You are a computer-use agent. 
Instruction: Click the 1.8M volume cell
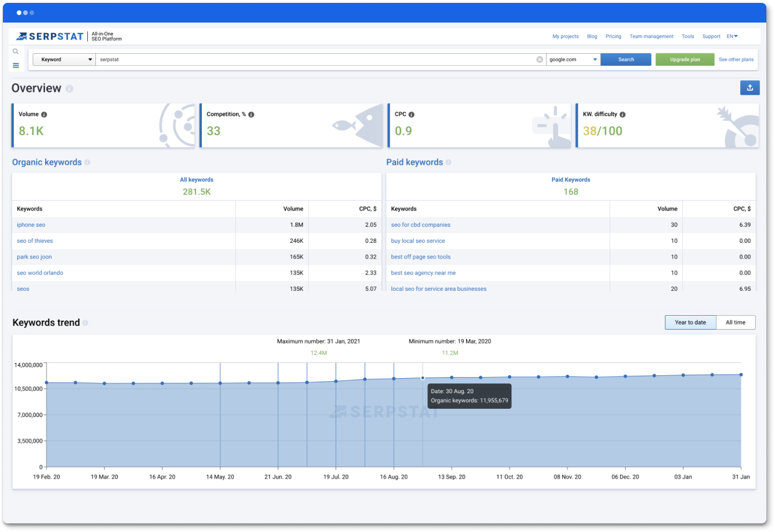[297, 225]
